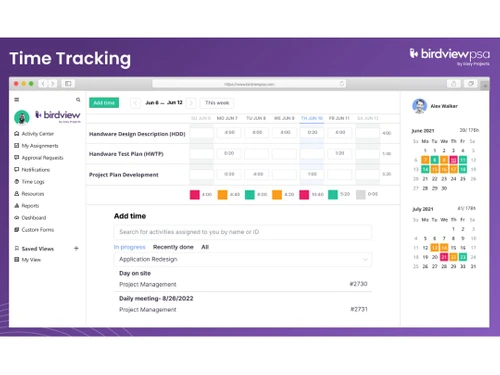Click the Saved Views bookmark icon
Viewport: 500px width, 375px height.
[17, 248]
